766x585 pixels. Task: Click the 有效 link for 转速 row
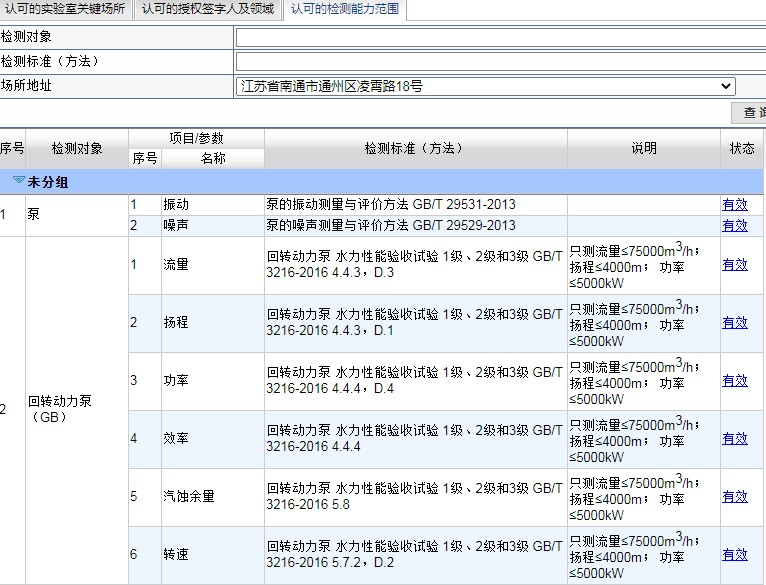point(735,554)
